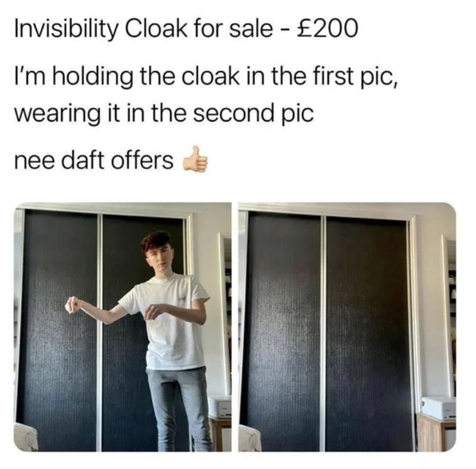
Task: Click the sofa corner in first photo
Action: pos(26,437)
